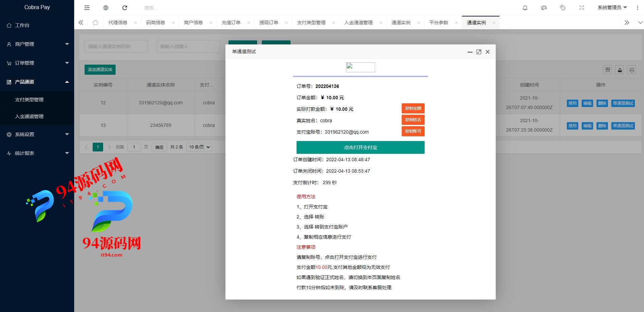This screenshot has height=312, width=644.
Task: Click 订单号 202204136 text
Action: [x=318, y=86]
